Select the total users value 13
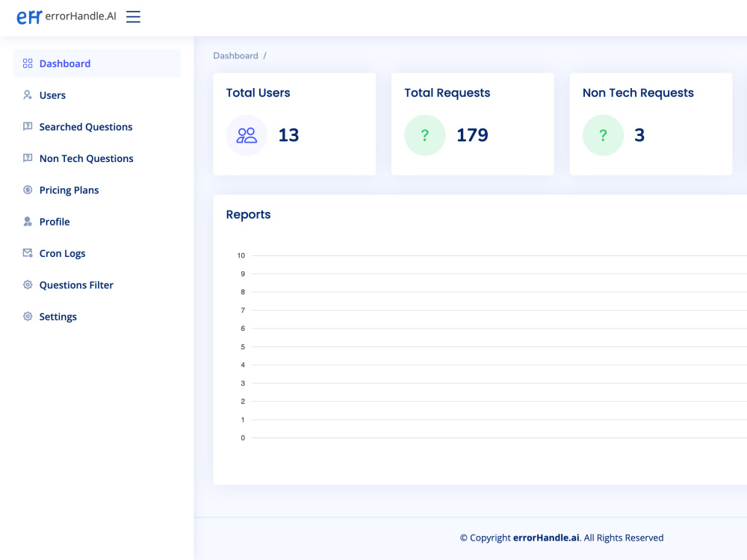747x560 pixels. click(288, 135)
